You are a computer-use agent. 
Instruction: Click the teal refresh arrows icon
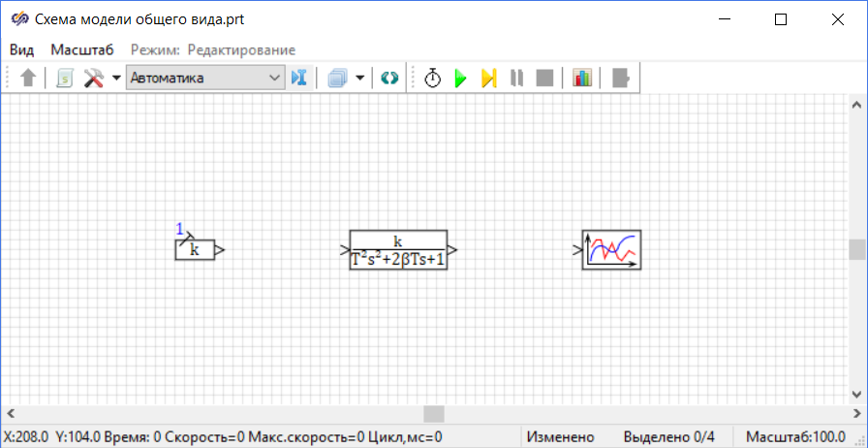point(389,79)
